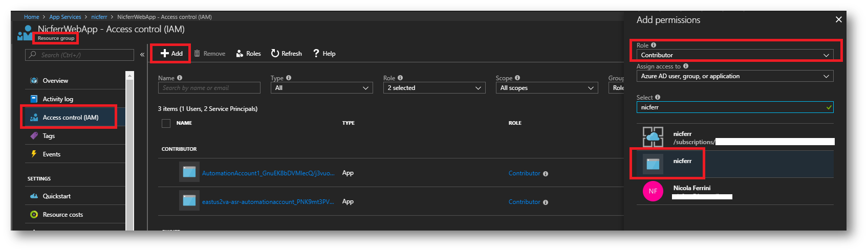The height and width of the screenshot is (252, 868).
Task: Collapse the left menu with double-chevron
Action: pyautogui.click(x=142, y=55)
